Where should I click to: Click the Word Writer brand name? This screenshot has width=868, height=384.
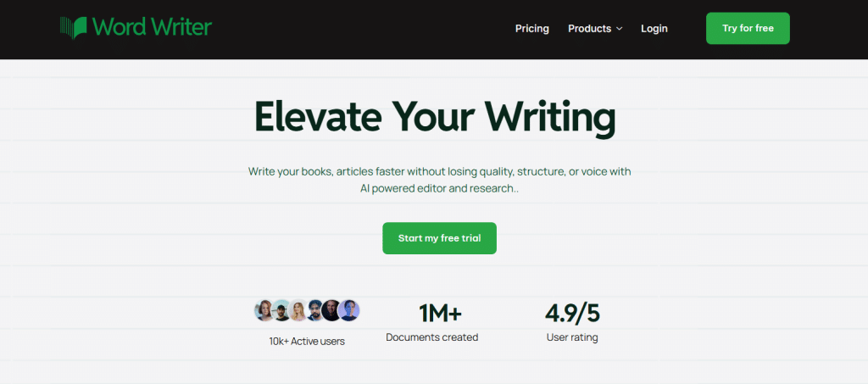point(153,27)
